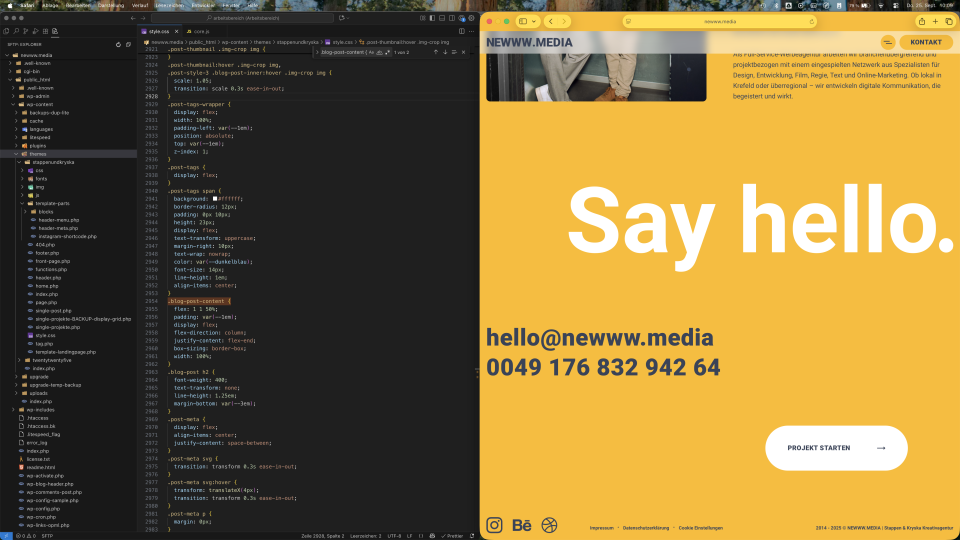Toggle the secondary side bar visibility

[452, 18]
